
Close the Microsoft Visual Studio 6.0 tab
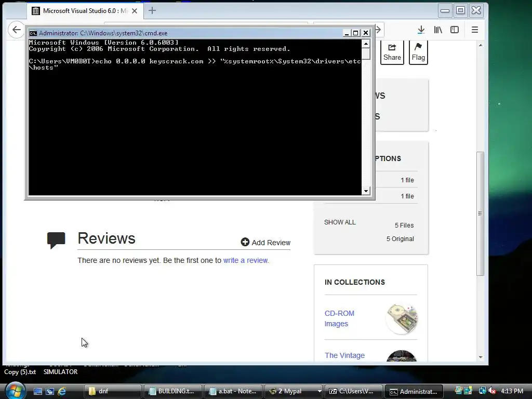(135, 11)
